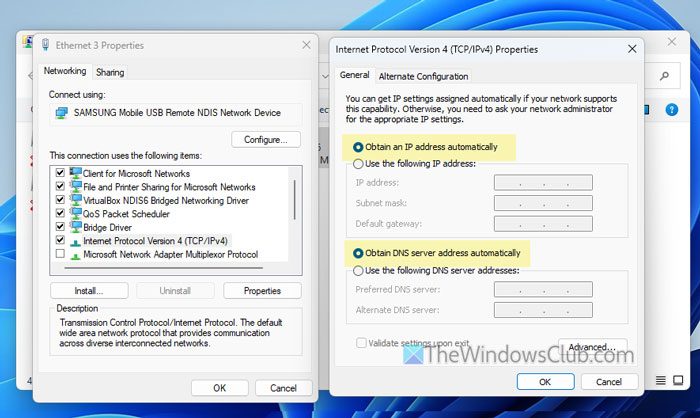The width and height of the screenshot is (700, 418).
Task: Close the IPv4 Properties dialog
Action: [632, 49]
